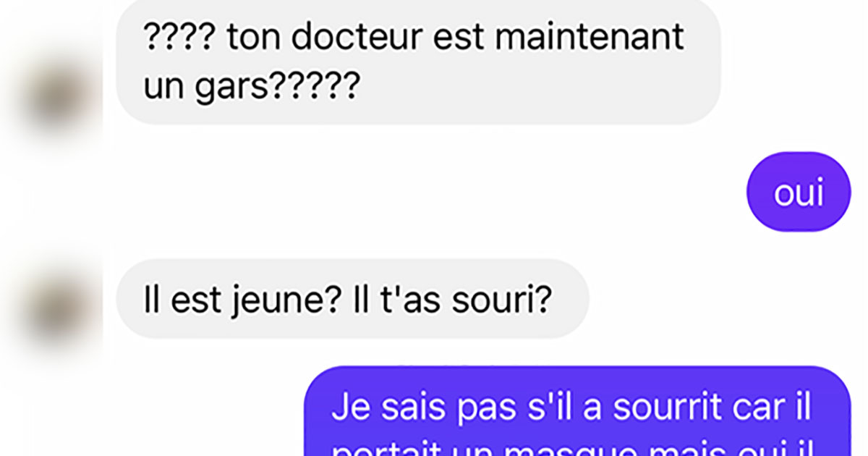Select the gray 'ton docteur est maintenant' message bubble
Viewport: 868px width, 456px height.
pos(418,62)
